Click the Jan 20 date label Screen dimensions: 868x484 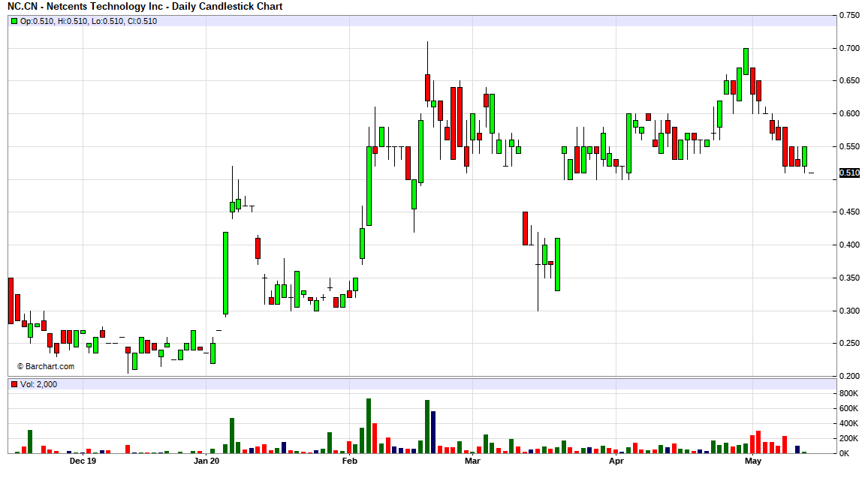[206, 461]
